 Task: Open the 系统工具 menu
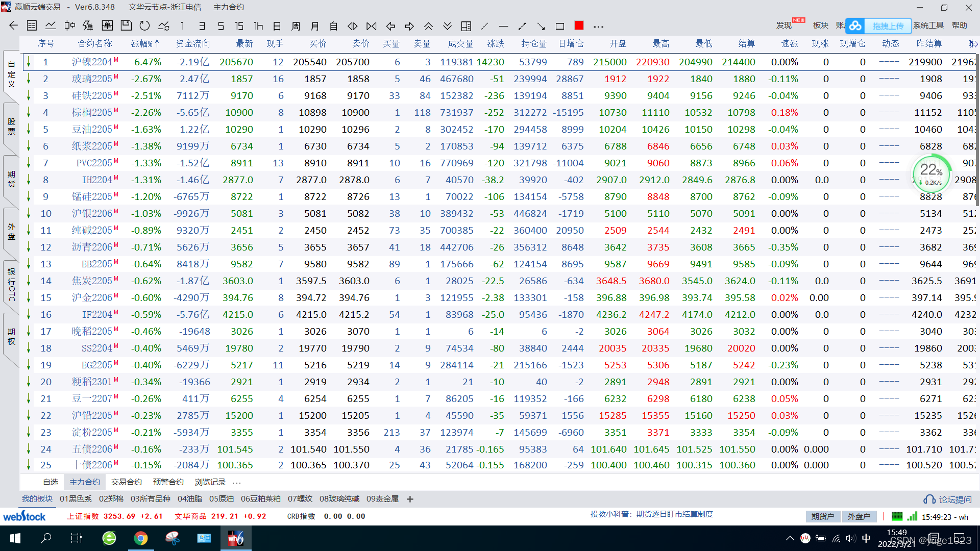928,25
